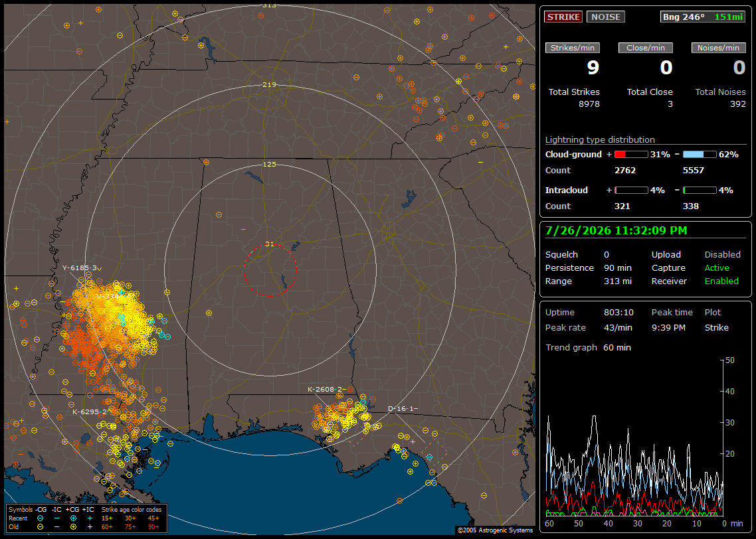
Task: Click the STRIKE indicator button
Action: [563, 17]
